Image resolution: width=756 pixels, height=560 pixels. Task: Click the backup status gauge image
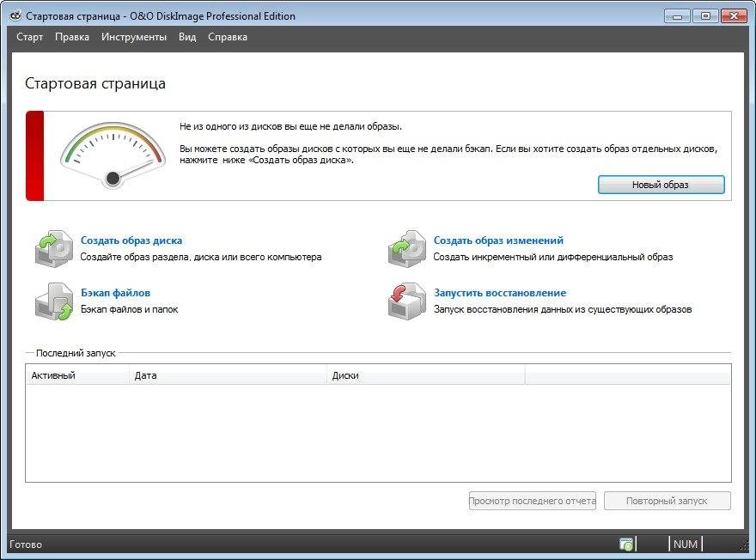pyautogui.click(x=113, y=155)
